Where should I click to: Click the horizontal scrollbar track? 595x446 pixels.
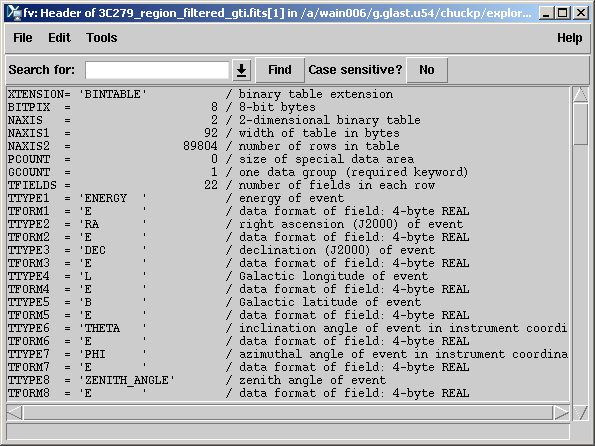pyautogui.click(x=288, y=412)
